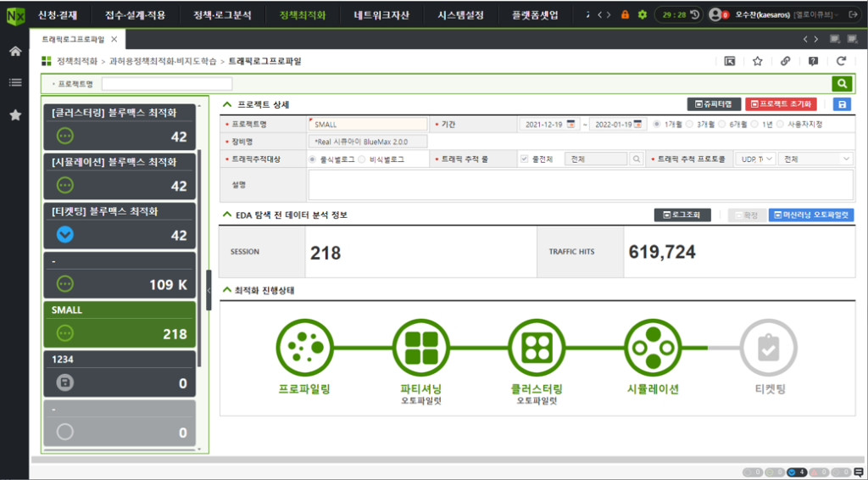Click the 프로젝트명 search input field
The image size is (868, 480).
coord(166,83)
